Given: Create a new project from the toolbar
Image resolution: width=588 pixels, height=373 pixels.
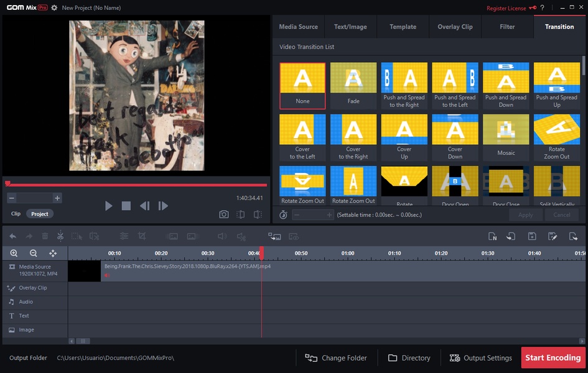Looking at the screenshot, I should click(x=492, y=236).
